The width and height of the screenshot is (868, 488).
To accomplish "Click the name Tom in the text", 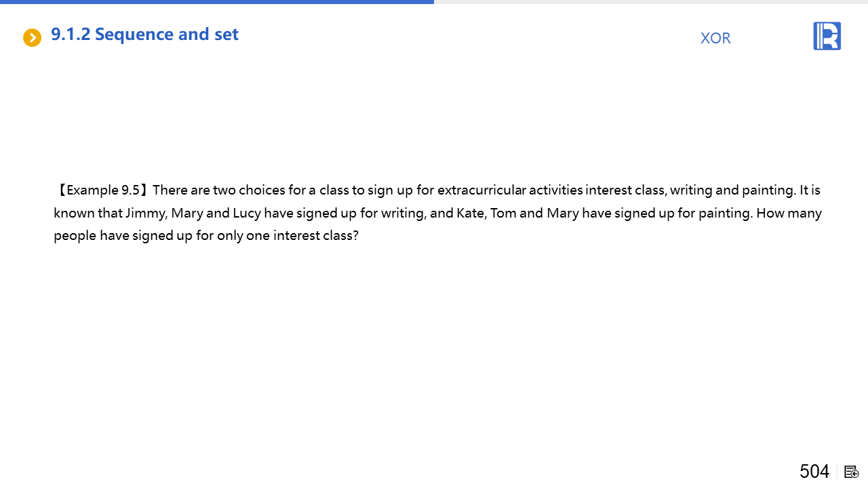I will tap(503, 213).
